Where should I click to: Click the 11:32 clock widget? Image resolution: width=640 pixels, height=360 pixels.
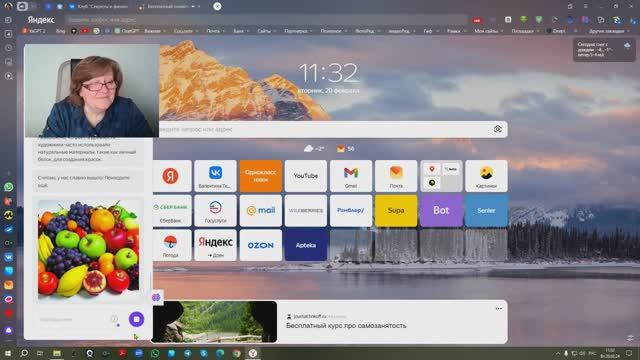[329, 73]
